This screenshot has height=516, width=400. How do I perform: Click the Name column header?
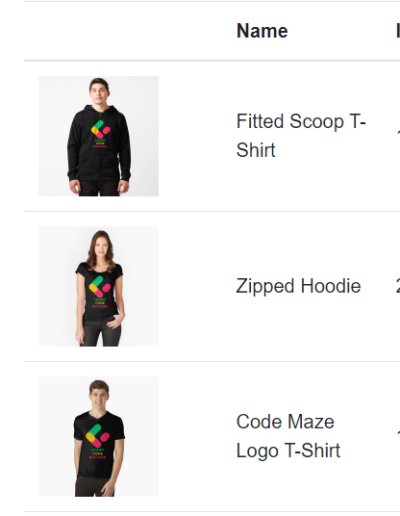coord(262,31)
